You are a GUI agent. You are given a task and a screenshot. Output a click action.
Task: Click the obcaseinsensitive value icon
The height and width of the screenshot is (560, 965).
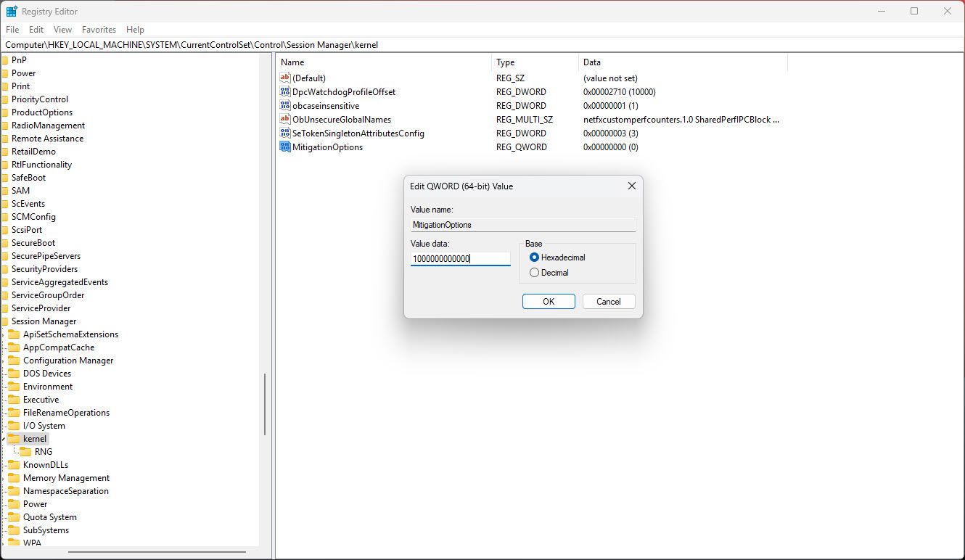pyautogui.click(x=285, y=105)
